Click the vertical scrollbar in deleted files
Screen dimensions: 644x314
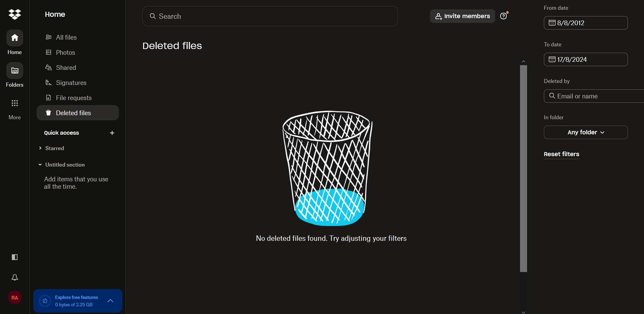click(523, 168)
